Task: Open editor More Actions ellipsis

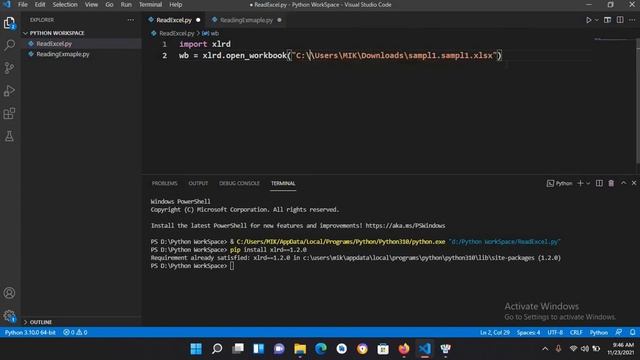Action: 632,20
